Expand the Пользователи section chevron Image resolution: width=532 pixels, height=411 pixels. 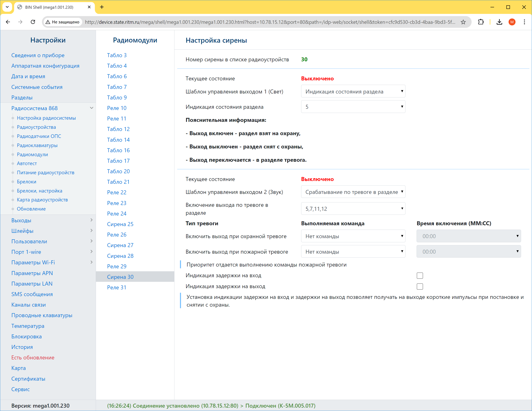[x=91, y=241]
